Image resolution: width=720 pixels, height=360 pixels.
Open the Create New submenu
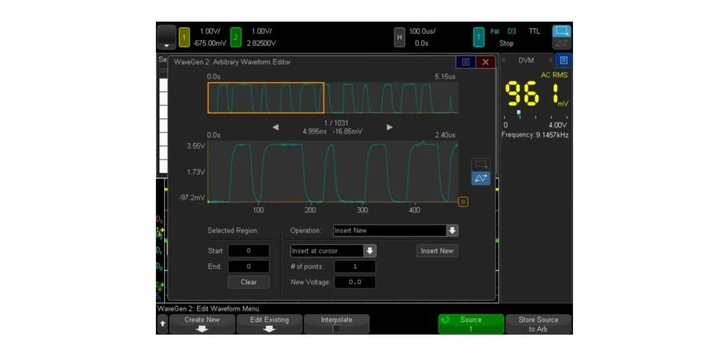coord(202,324)
